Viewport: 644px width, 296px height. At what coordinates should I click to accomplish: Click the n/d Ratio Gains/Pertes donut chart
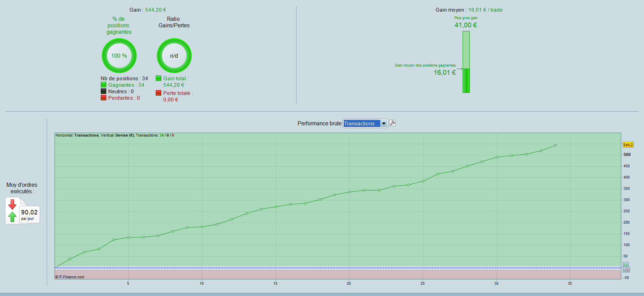click(x=174, y=56)
